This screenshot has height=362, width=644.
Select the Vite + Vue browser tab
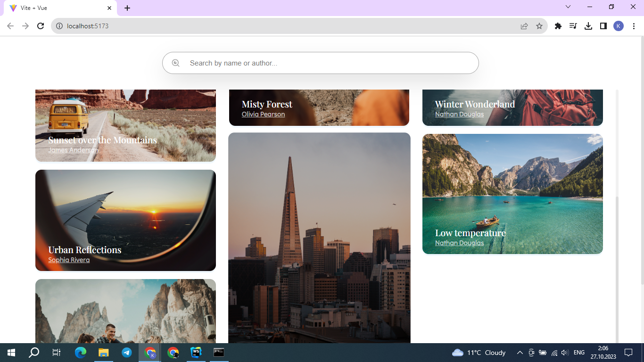pyautogui.click(x=57, y=8)
